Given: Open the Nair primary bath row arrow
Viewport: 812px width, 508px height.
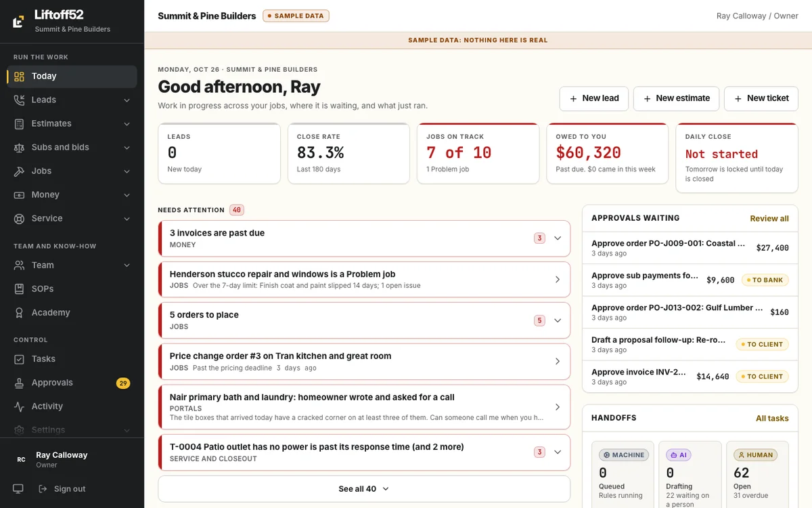Looking at the screenshot, I should (558, 407).
